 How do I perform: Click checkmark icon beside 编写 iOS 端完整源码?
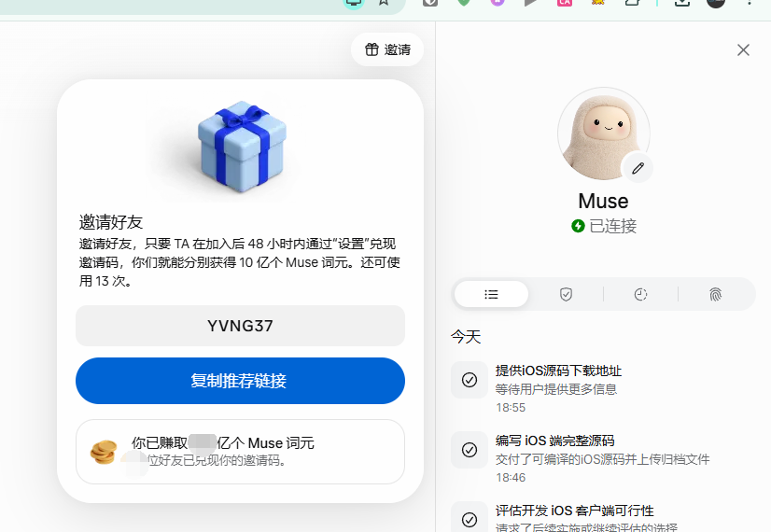click(x=470, y=450)
